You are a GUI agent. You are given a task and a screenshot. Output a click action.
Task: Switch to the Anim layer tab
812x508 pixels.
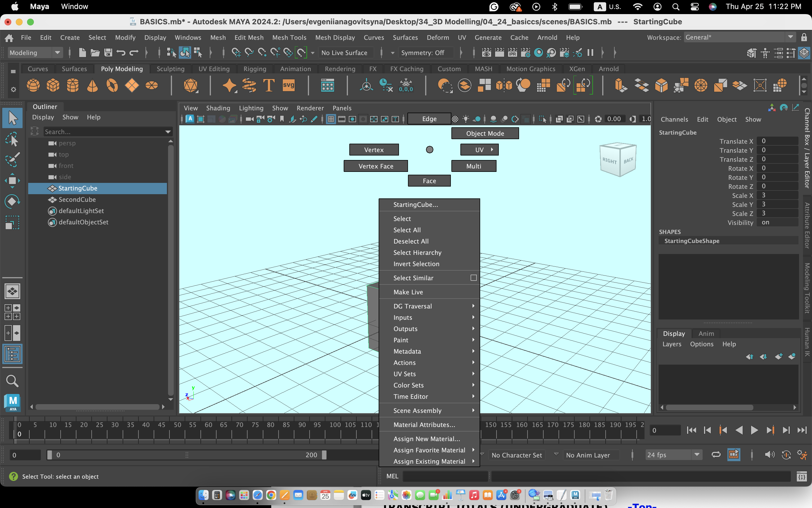706,334
